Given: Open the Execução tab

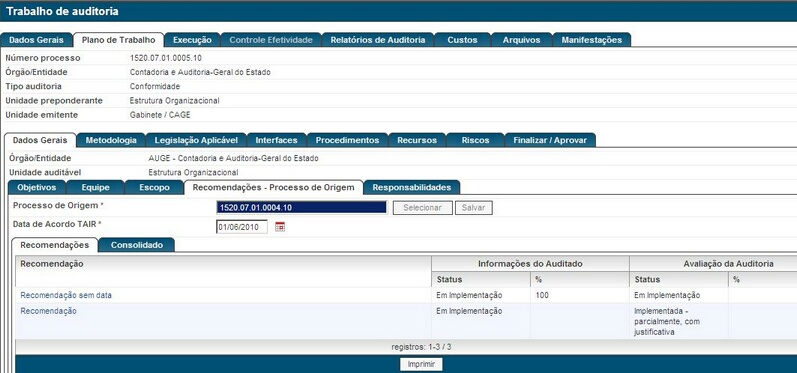Looking at the screenshot, I should [x=192, y=40].
